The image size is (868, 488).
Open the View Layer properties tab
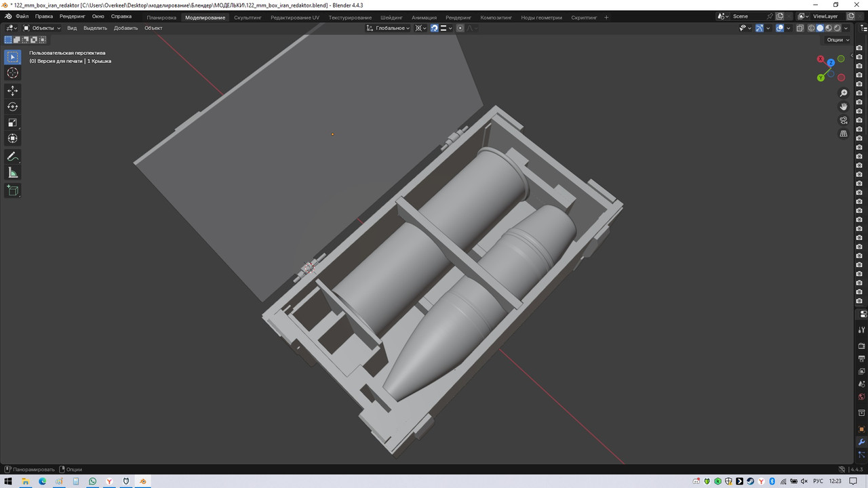point(861,371)
